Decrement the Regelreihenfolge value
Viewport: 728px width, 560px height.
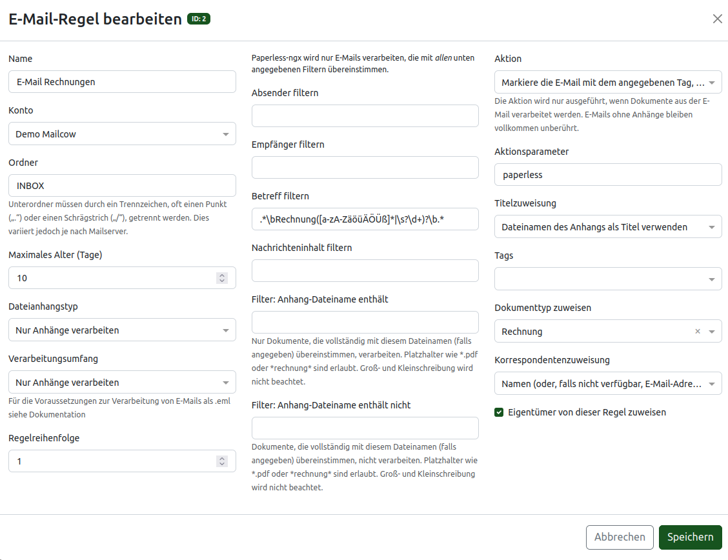tap(222, 465)
